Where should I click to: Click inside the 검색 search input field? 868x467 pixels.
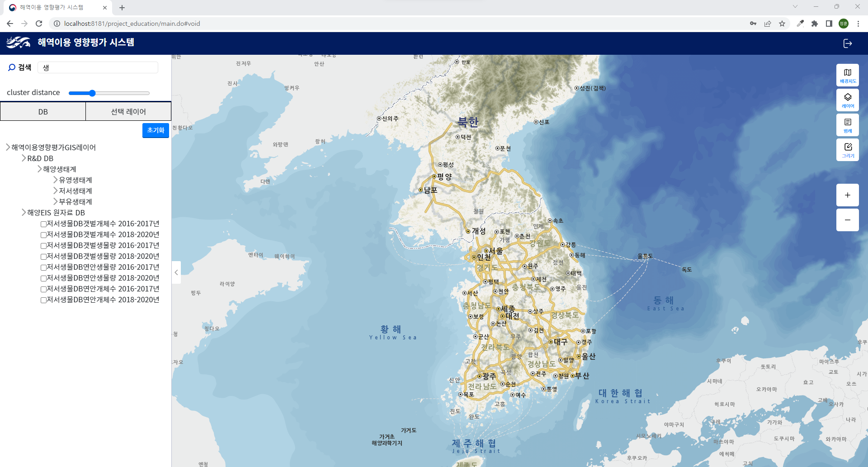(98, 67)
